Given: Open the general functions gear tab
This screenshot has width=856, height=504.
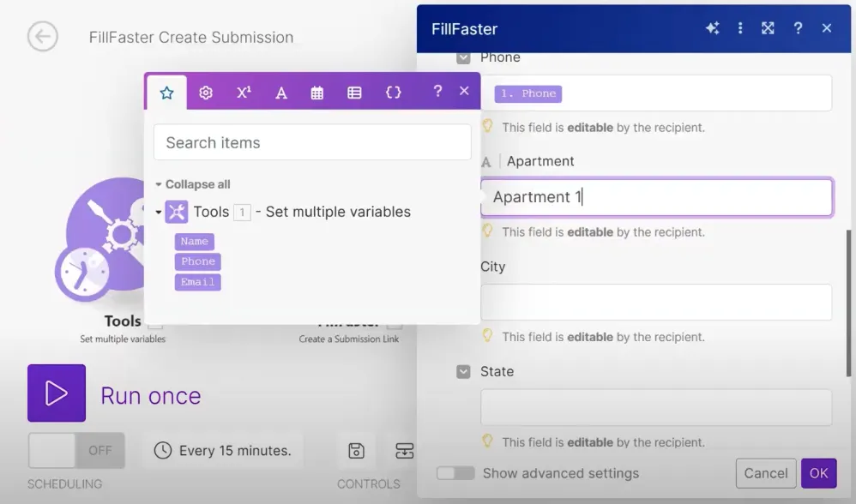Looking at the screenshot, I should point(205,93).
